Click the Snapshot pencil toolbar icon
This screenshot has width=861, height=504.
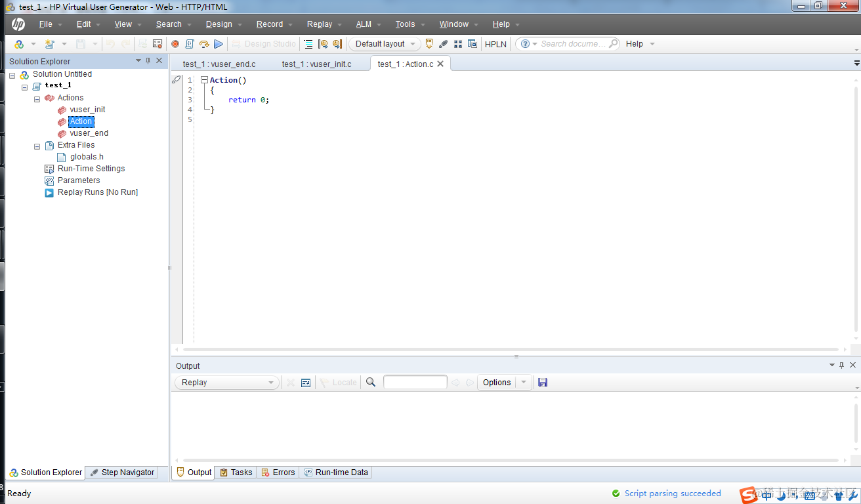[x=444, y=44]
